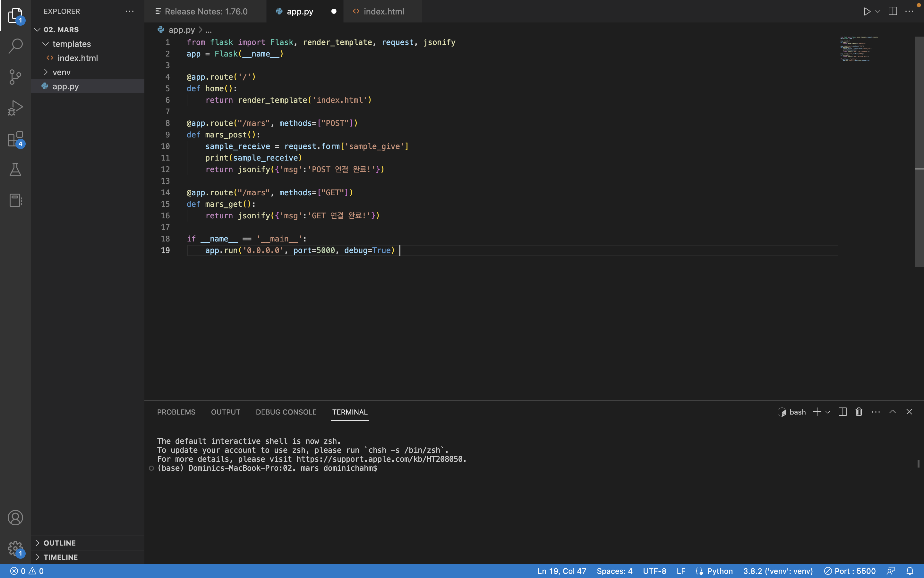924x578 pixels.
Task: Open the Search view
Action: tap(15, 46)
